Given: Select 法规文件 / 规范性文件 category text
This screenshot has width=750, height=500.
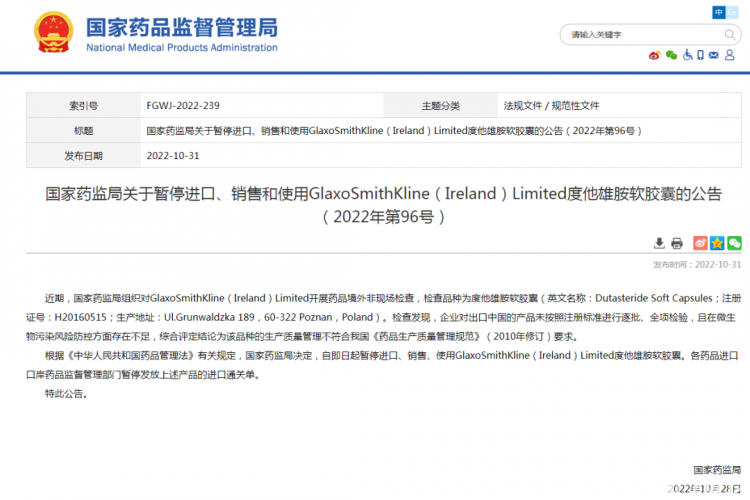Looking at the screenshot, I should click(x=551, y=105).
